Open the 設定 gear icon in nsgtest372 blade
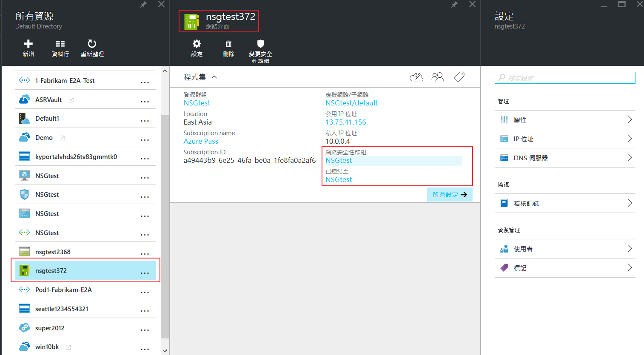The image size is (644, 355). click(x=197, y=43)
